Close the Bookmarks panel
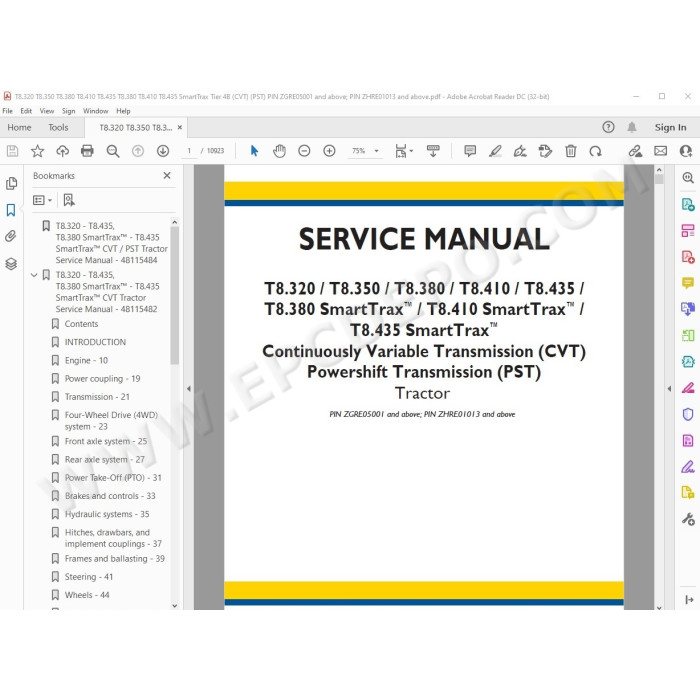The image size is (700, 700). tap(167, 176)
